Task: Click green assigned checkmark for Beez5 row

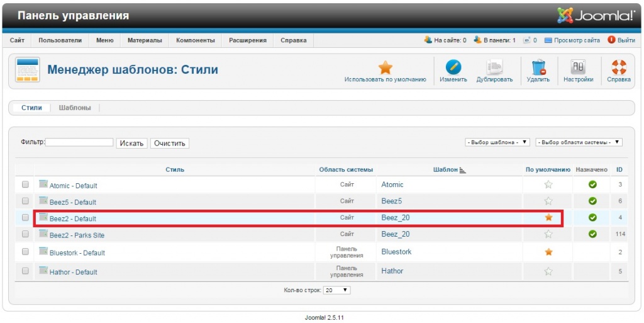Action: pyautogui.click(x=592, y=201)
